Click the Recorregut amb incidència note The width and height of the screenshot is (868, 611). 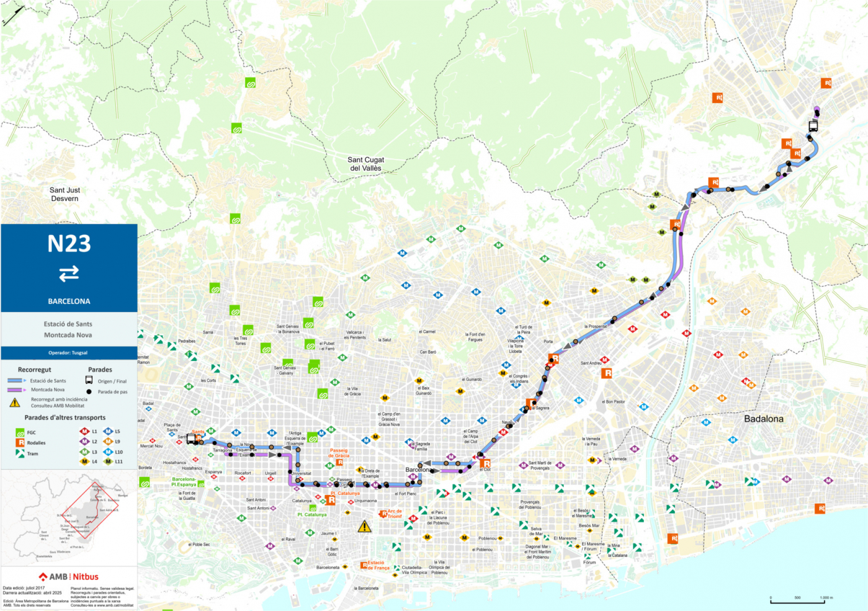59,403
